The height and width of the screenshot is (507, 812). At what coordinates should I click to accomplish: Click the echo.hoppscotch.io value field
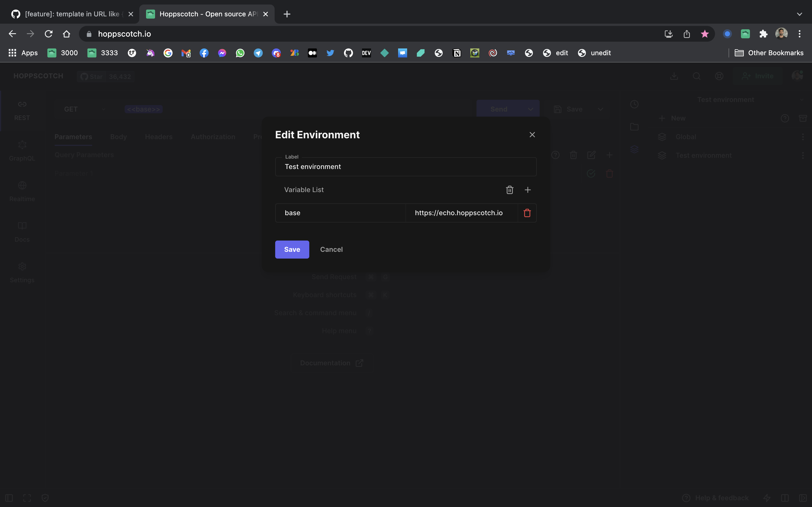coord(461,213)
